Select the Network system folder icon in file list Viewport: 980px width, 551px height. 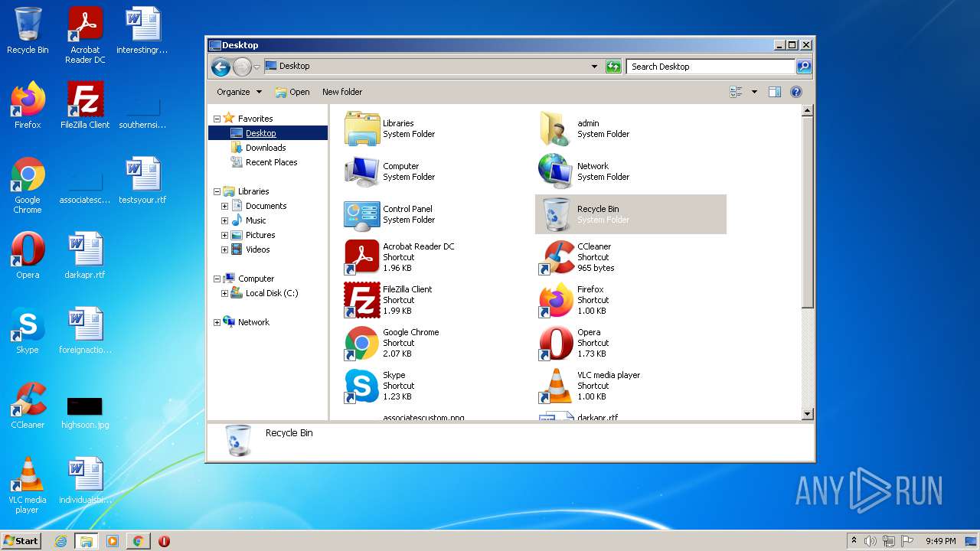pyautogui.click(x=556, y=171)
